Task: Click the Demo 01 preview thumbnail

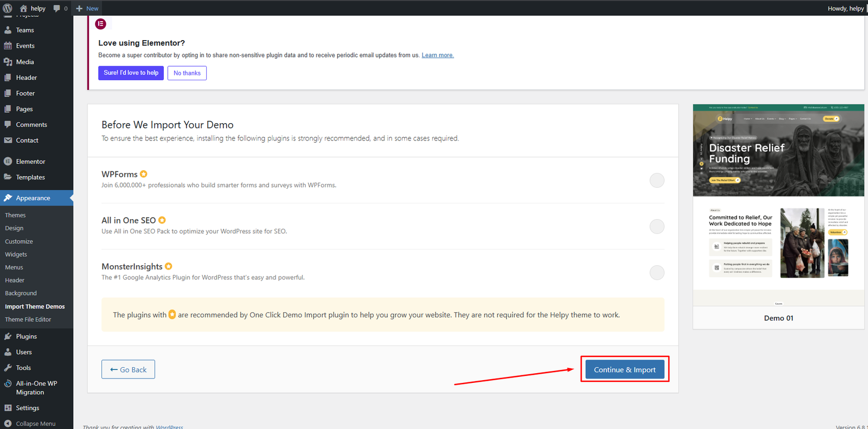Action: 778,205
